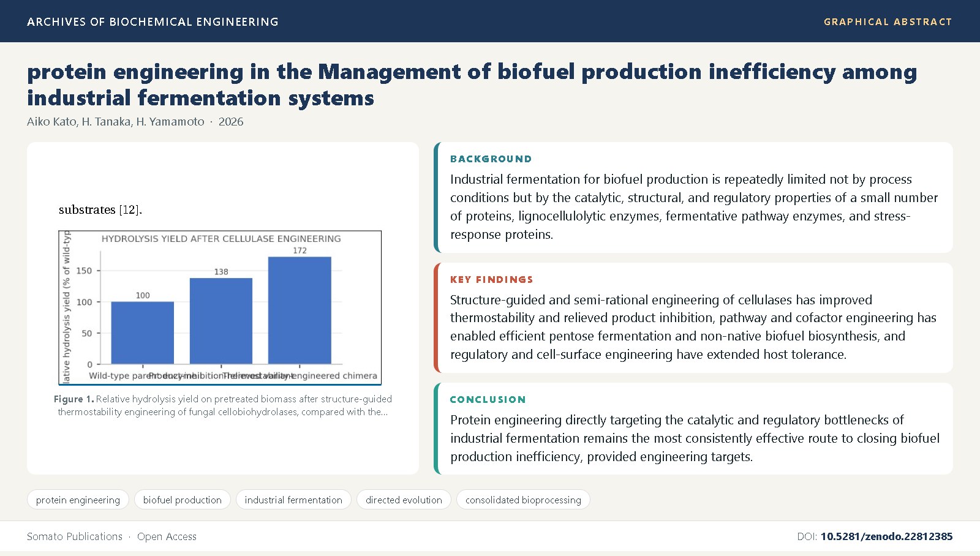Open the 'industrial fermentation' keyword tag

point(293,500)
